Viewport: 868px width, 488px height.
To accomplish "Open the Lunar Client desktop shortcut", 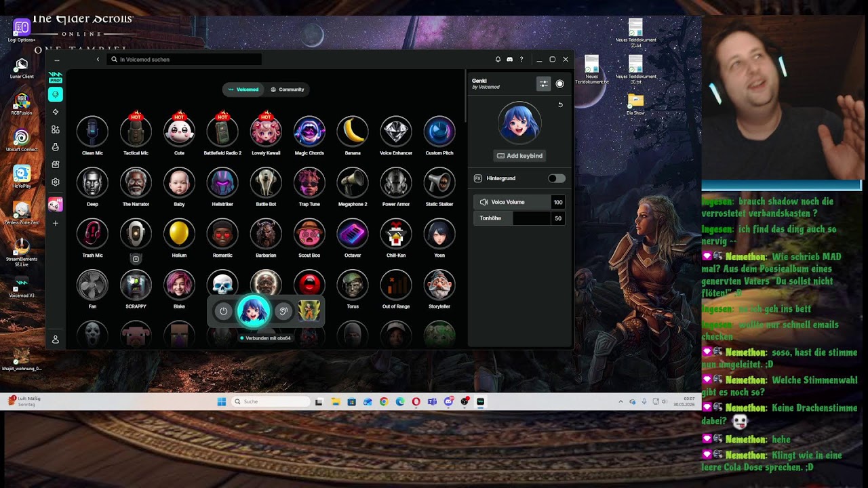I will 22,68.
